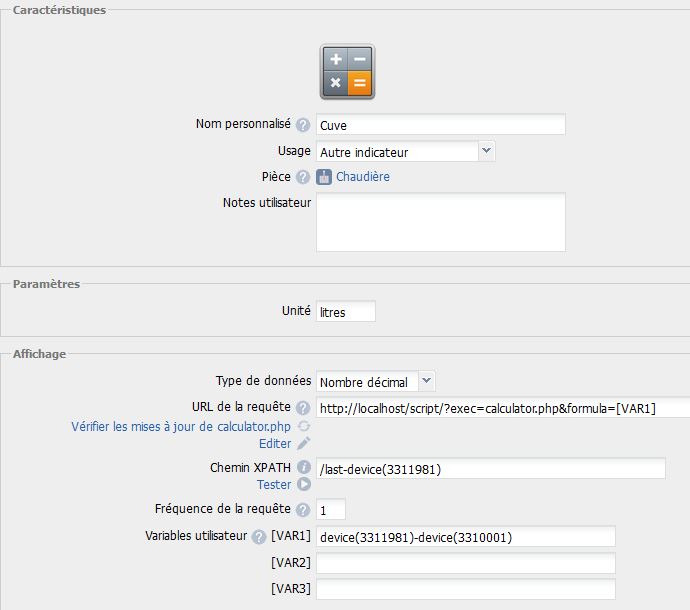Open help for Fréquence de la requête
690x610 pixels.
coord(303,510)
